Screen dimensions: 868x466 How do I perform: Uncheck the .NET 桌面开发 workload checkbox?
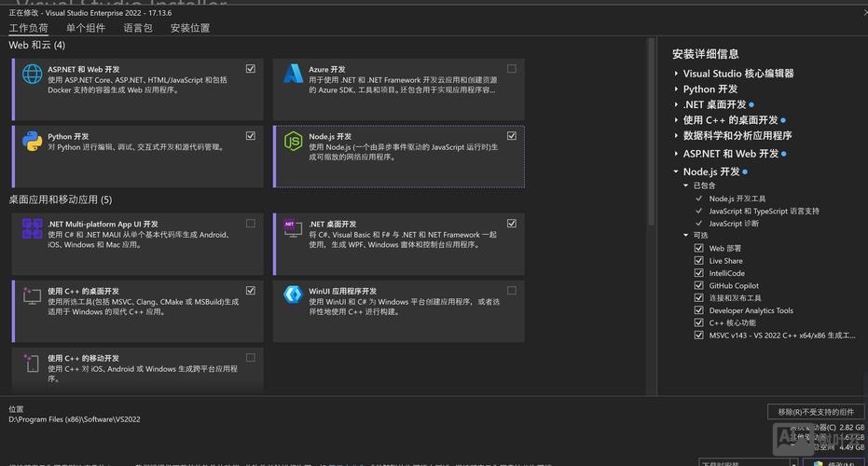click(x=512, y=224)
